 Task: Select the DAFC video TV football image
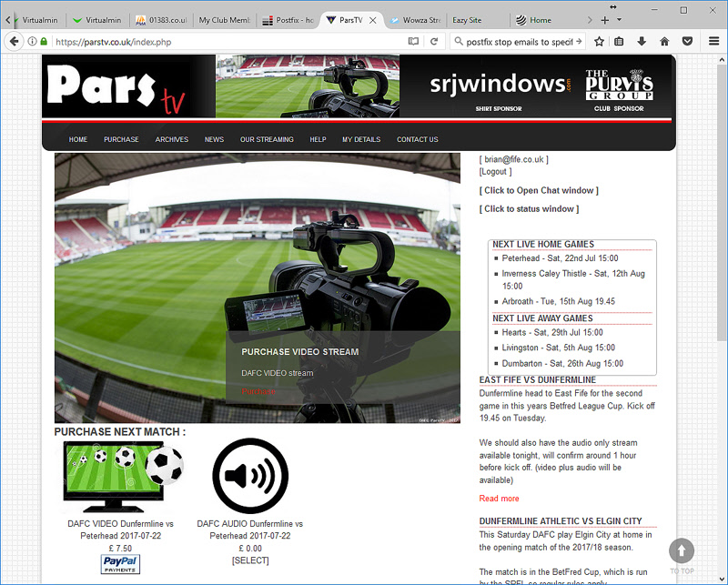pyautogui.click(x=123, y=477)
